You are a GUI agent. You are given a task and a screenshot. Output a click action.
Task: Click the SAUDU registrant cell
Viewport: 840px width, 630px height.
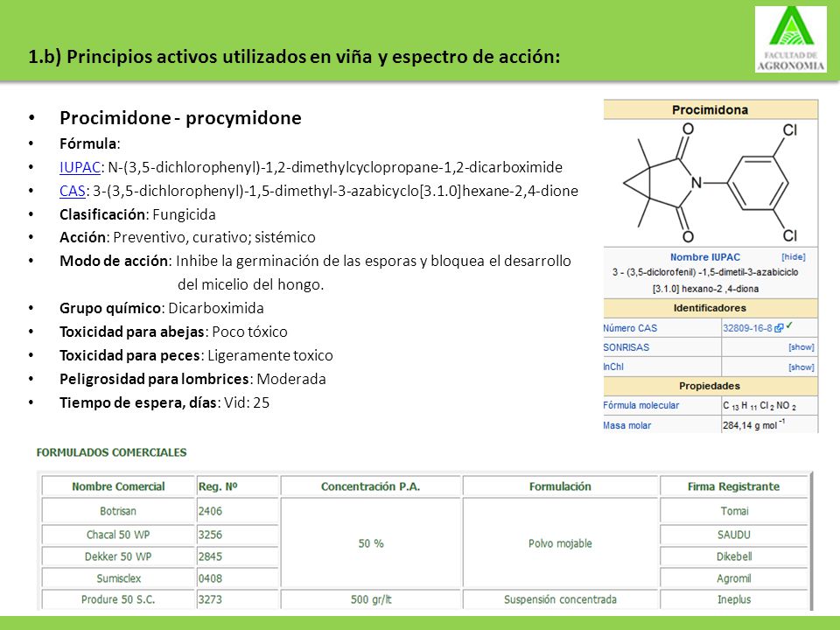pos(734,535)
